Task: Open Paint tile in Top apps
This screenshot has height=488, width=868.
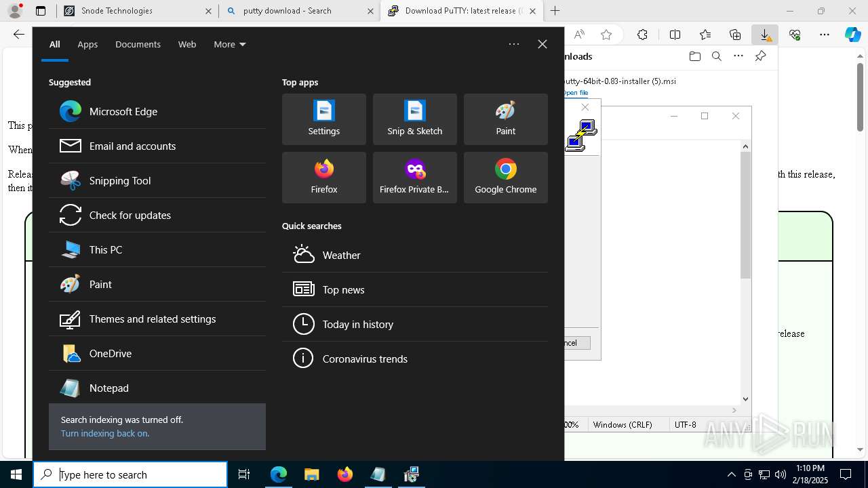Action: click(506, 119)
